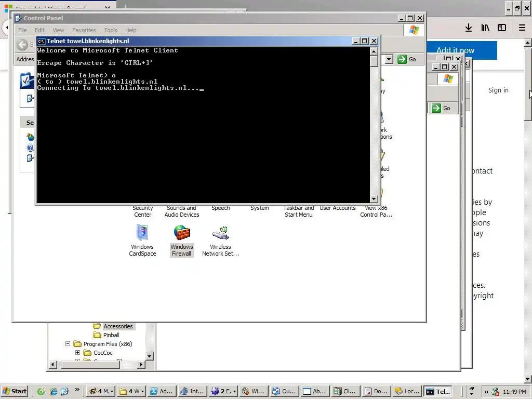The height and width of the screenshot is (399, 532).
Task: Click the Telnet window title bar icon
Action: [42, 41]
